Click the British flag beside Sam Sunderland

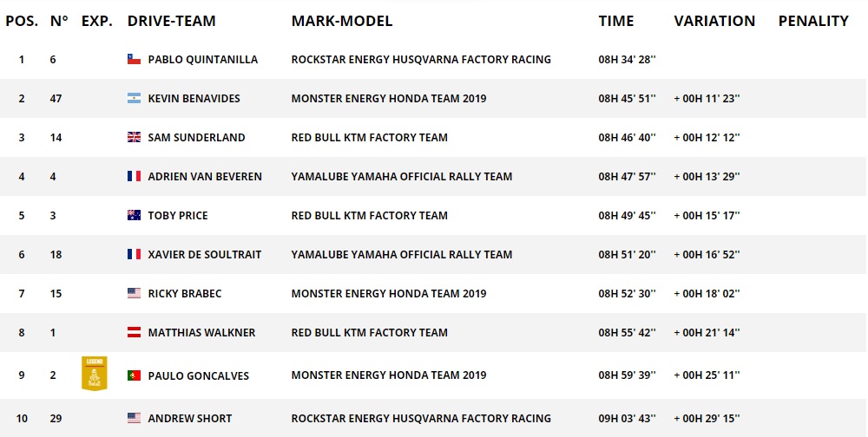(134, 137)
